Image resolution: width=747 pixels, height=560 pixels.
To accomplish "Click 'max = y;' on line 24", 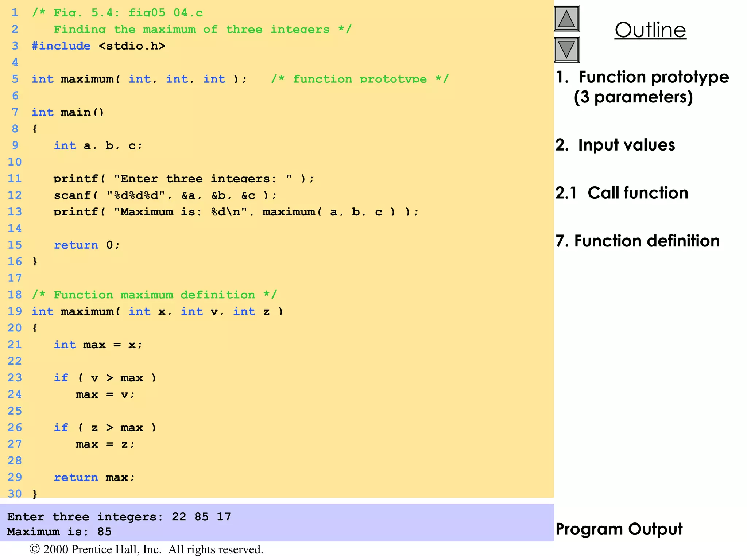I will 105,394.
